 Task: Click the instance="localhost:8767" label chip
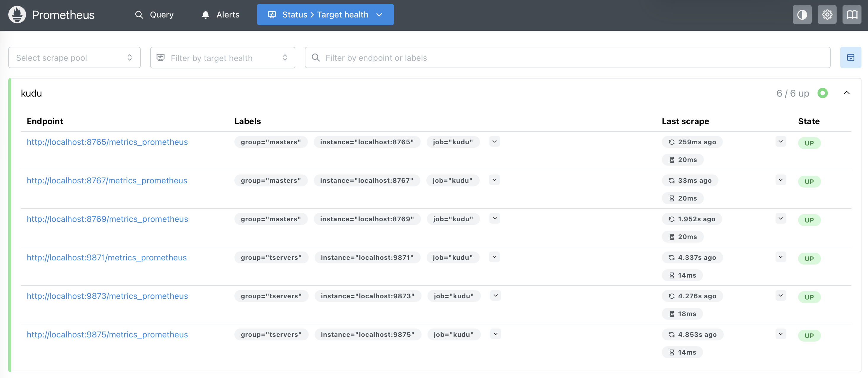[367, 180]
